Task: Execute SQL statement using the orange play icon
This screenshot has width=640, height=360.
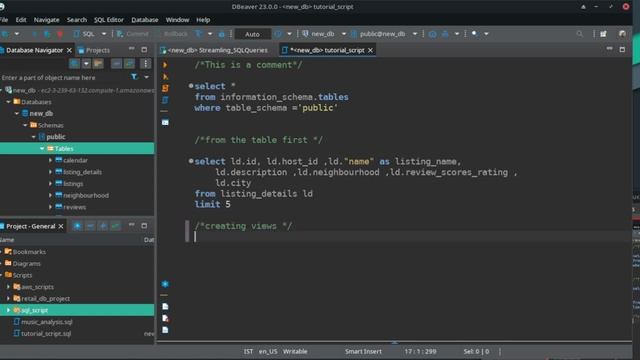Action: coord(165,64)
